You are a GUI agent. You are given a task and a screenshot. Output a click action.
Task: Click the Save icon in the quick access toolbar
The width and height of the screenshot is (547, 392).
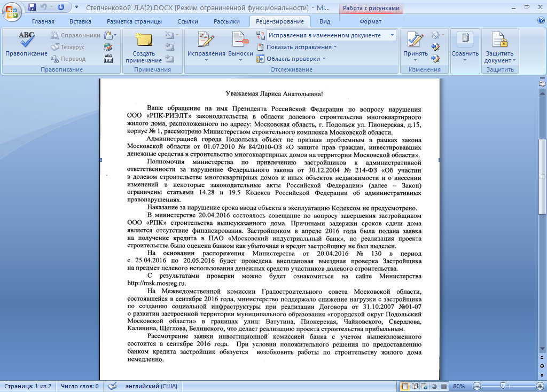coord(32,7)
